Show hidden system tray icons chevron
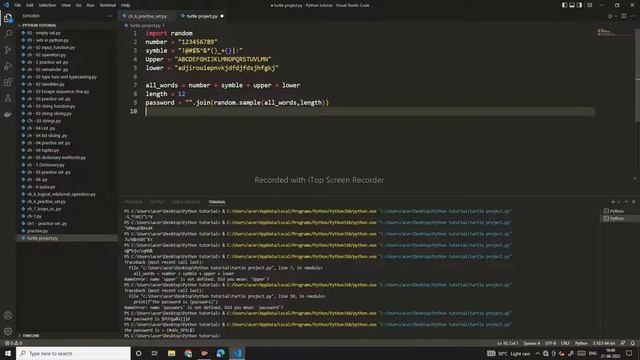Screen dimensions: 640x360 click(538, 353)
